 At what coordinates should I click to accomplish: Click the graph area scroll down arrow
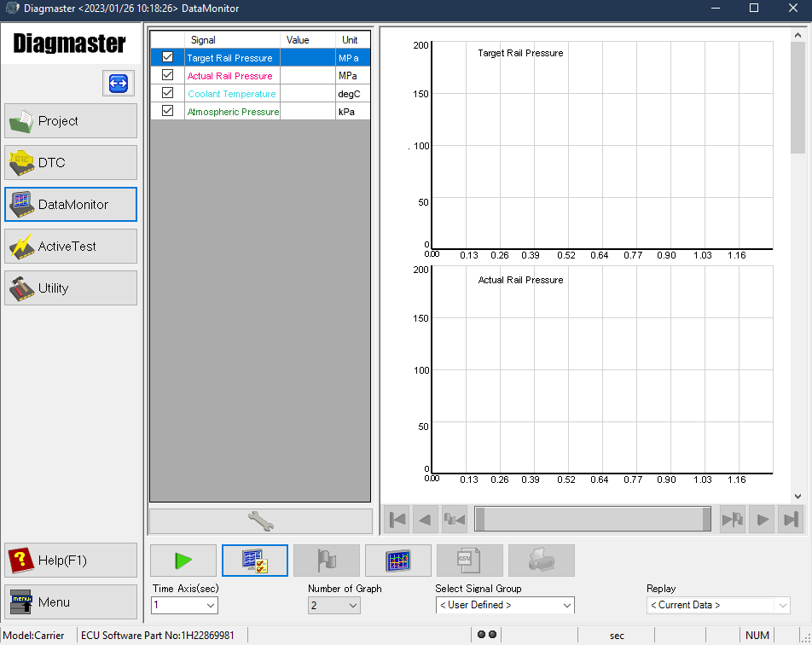click(797, 497)
